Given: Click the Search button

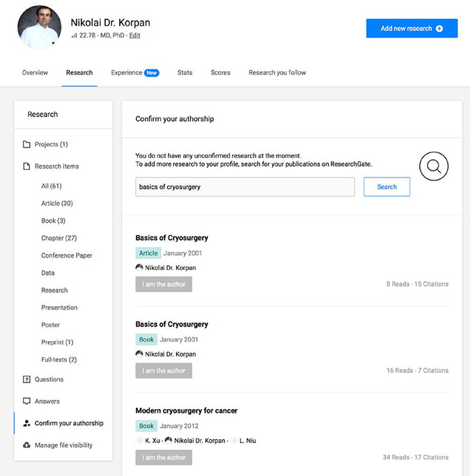Looking at the screenshot, I should [386, 187].
